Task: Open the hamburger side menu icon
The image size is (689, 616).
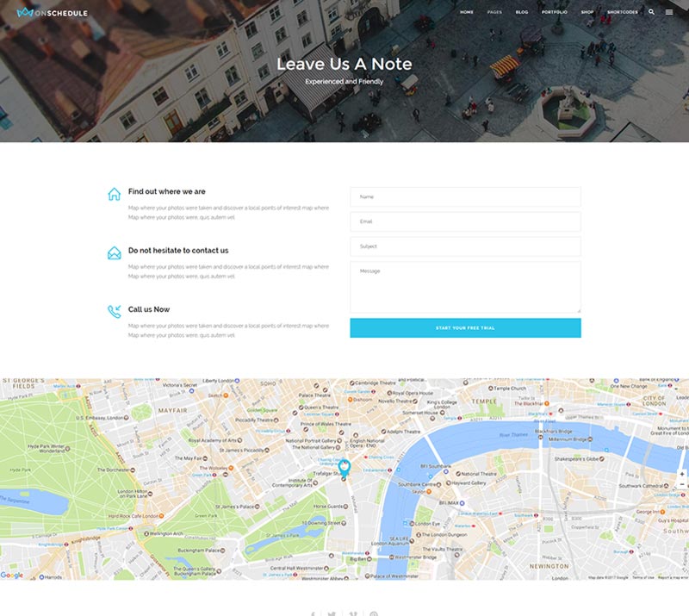Action: 669,12
